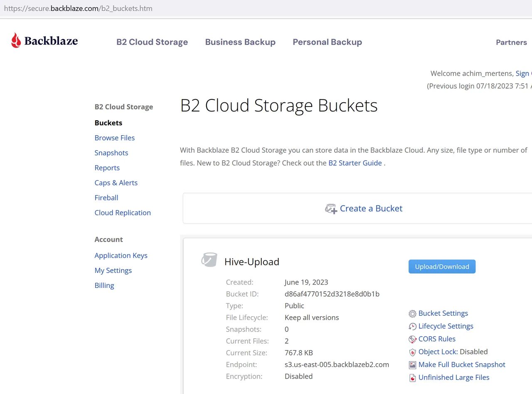The image size is (532, 394).
Task: Click the B2 Cloud Storage Buckets heading
Action: (279, 106)
